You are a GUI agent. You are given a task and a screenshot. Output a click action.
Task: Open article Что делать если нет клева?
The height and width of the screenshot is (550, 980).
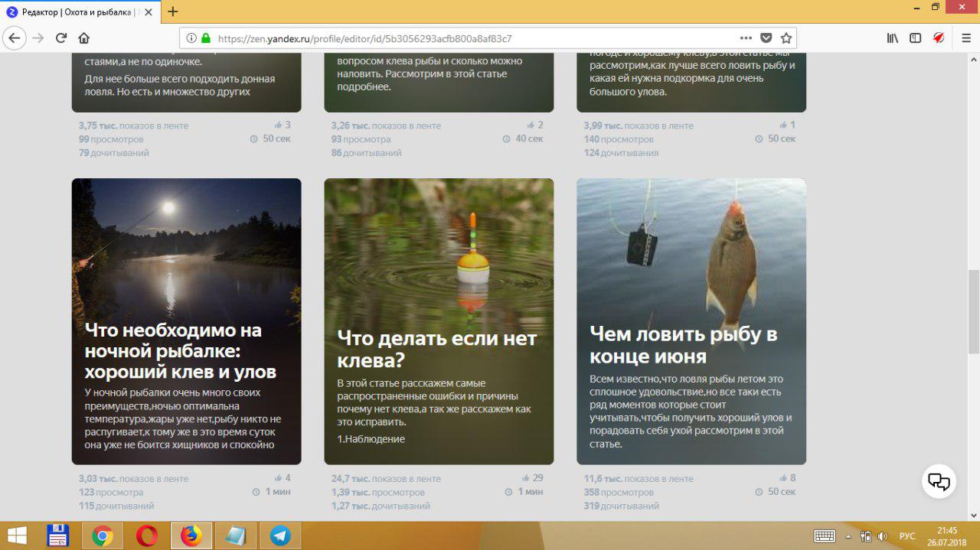click(x=437, y=349)
